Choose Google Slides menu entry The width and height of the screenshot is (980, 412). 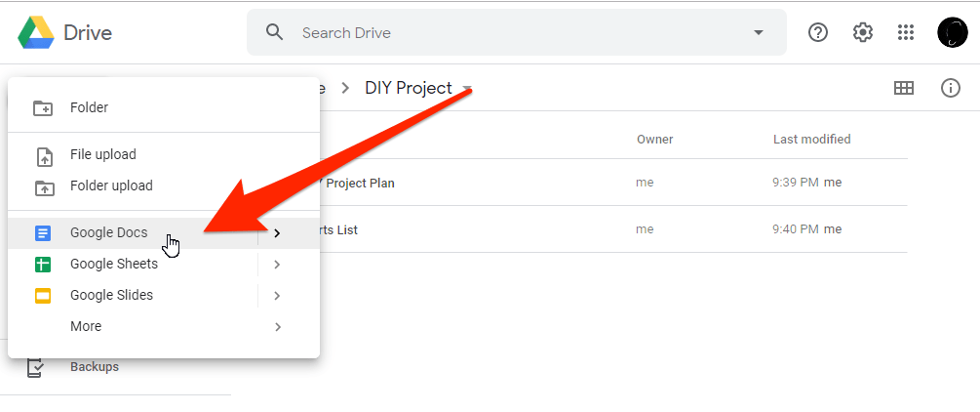click(x=164, y=295)
